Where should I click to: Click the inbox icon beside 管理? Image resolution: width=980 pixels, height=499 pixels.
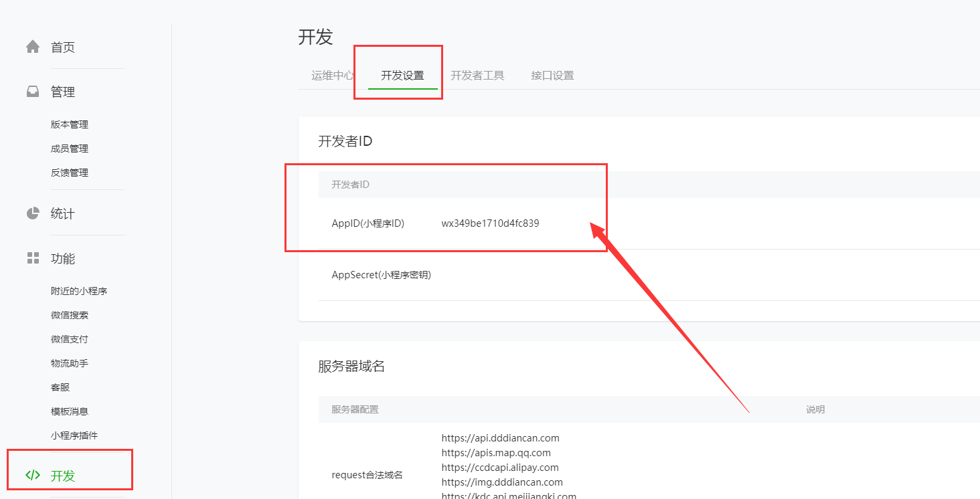coord(33,92)
